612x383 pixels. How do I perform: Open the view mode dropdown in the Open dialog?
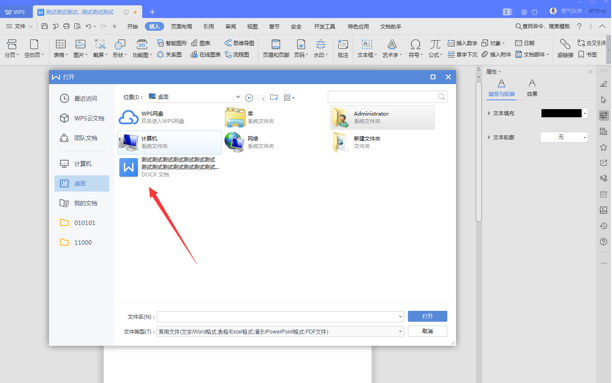289,98
